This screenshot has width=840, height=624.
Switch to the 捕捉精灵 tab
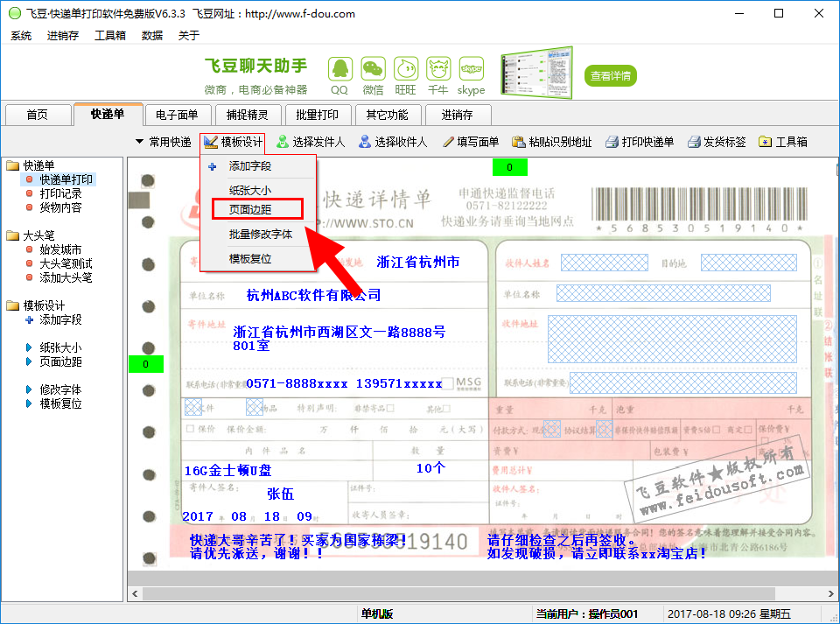(247, 115)
